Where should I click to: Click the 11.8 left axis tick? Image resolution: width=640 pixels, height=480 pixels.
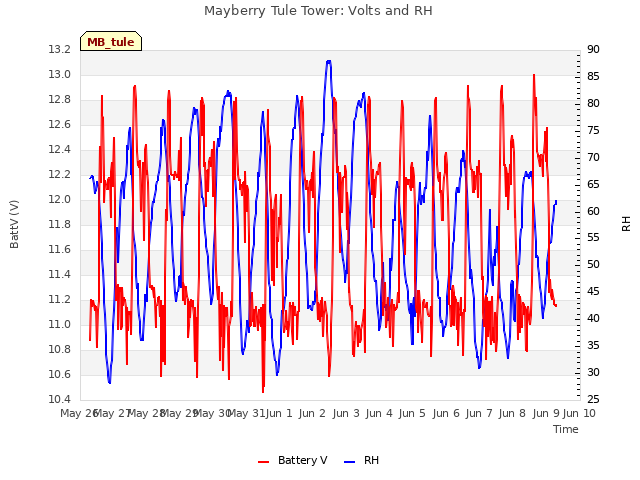pyautogui.click(x=60, y=224)
